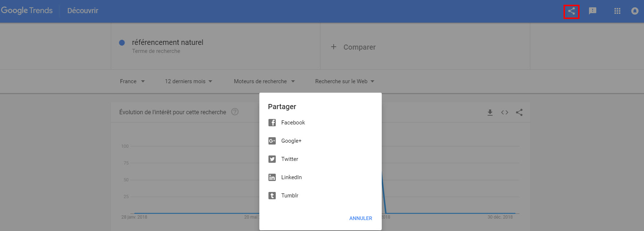Click the help icon beside Évolution de l'intérêt

235,112
